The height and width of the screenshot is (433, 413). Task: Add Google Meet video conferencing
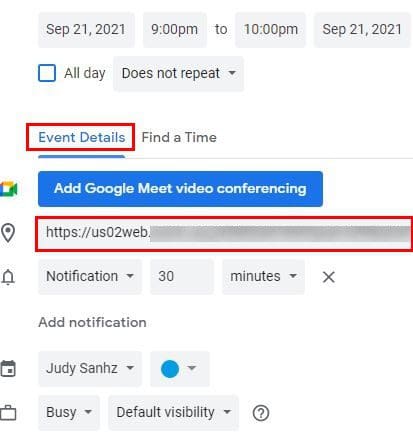pyautogui.click(x=180, y=189)
